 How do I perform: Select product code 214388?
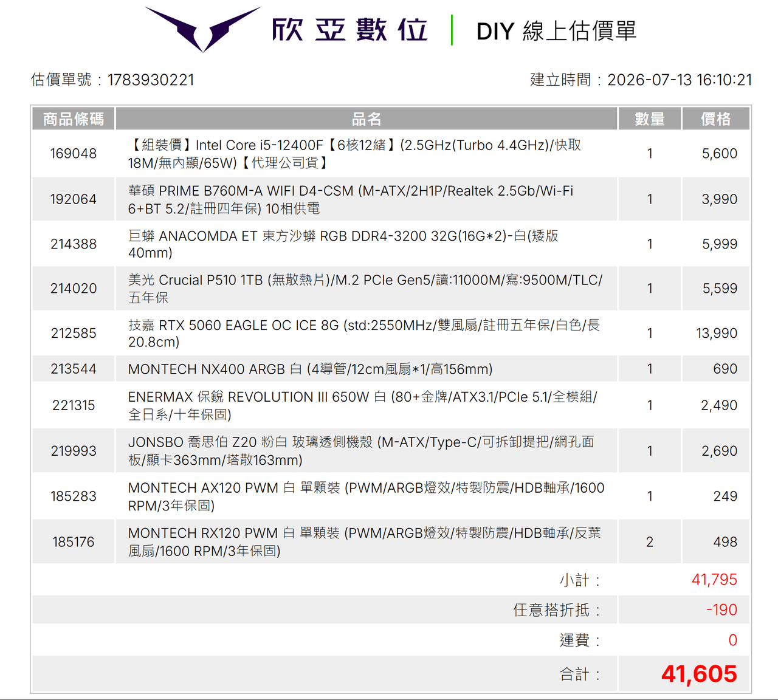(74, 244)
